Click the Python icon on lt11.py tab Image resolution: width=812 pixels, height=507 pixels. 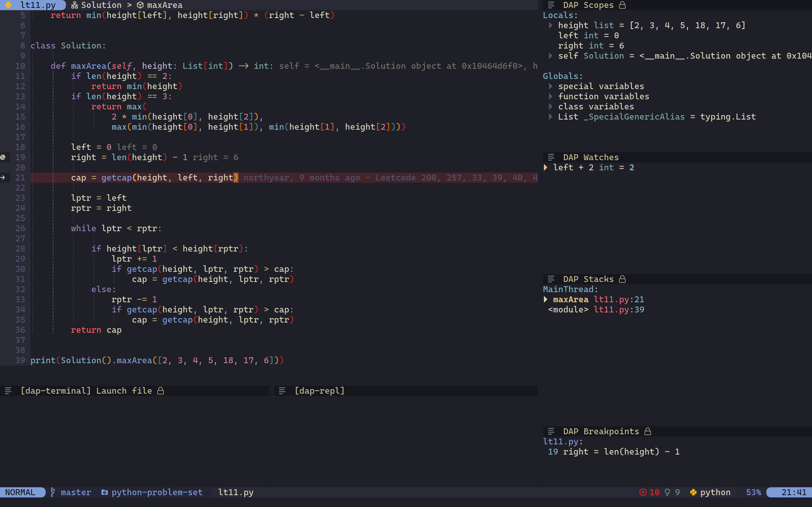click(x=8, y=5)
